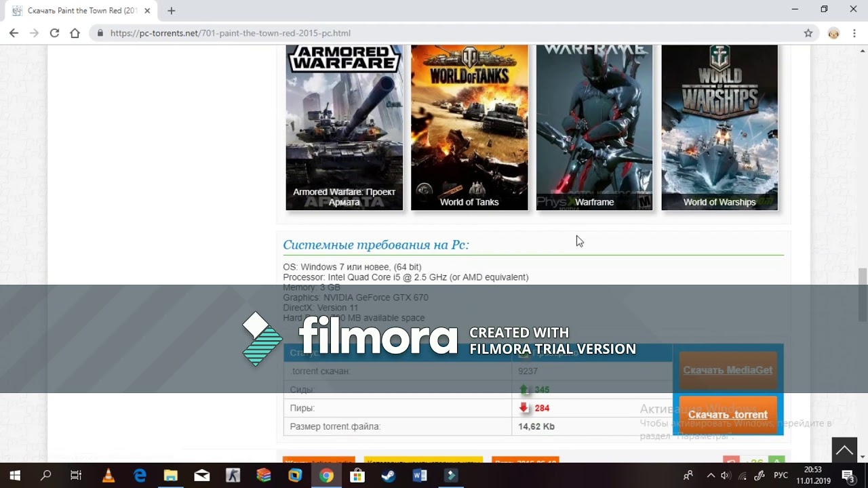The height and width of the screenshot is (488, 868).
Task: Select the 'Системные требования на Pc:' heading
Action: coord(376,245)
